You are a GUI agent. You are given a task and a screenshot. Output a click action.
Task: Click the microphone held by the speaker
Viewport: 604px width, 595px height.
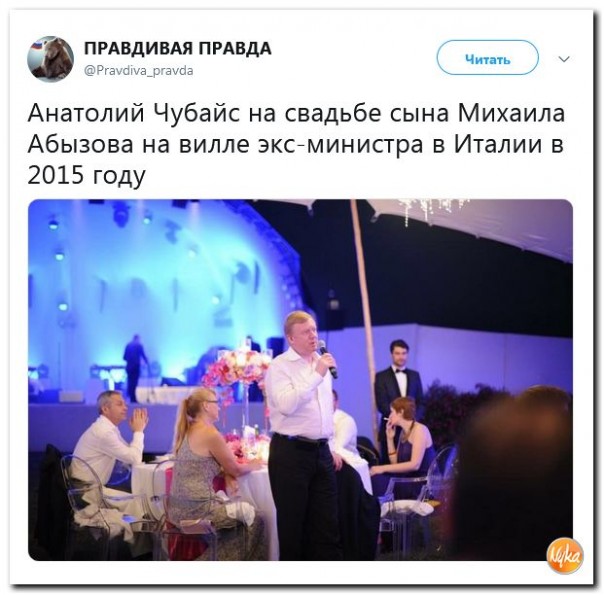point(327,359)
